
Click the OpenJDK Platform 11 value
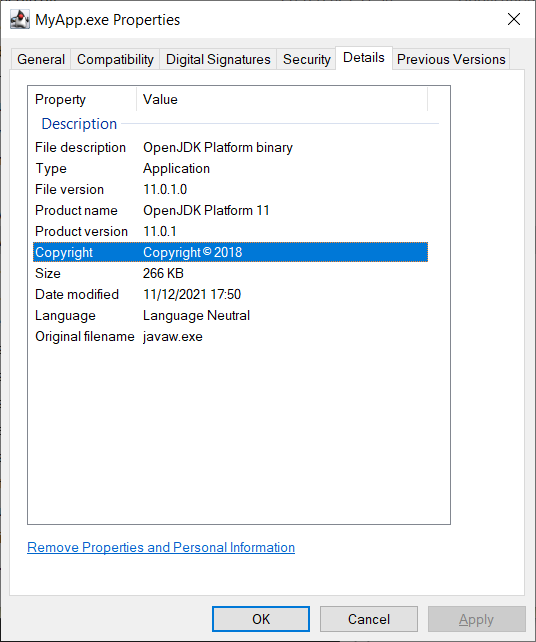pyautogui.click(x=206, y=210)
